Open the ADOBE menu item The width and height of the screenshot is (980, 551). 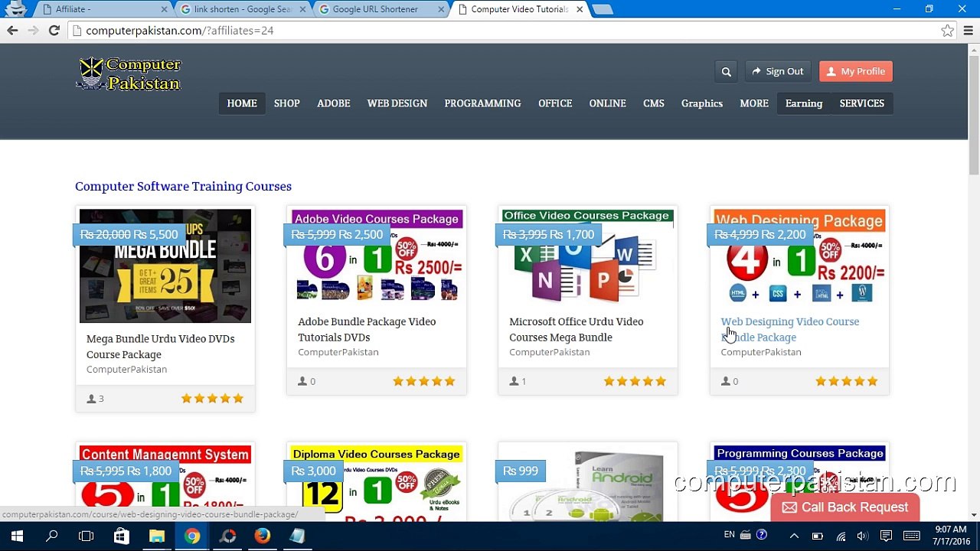tap(334, 103)
